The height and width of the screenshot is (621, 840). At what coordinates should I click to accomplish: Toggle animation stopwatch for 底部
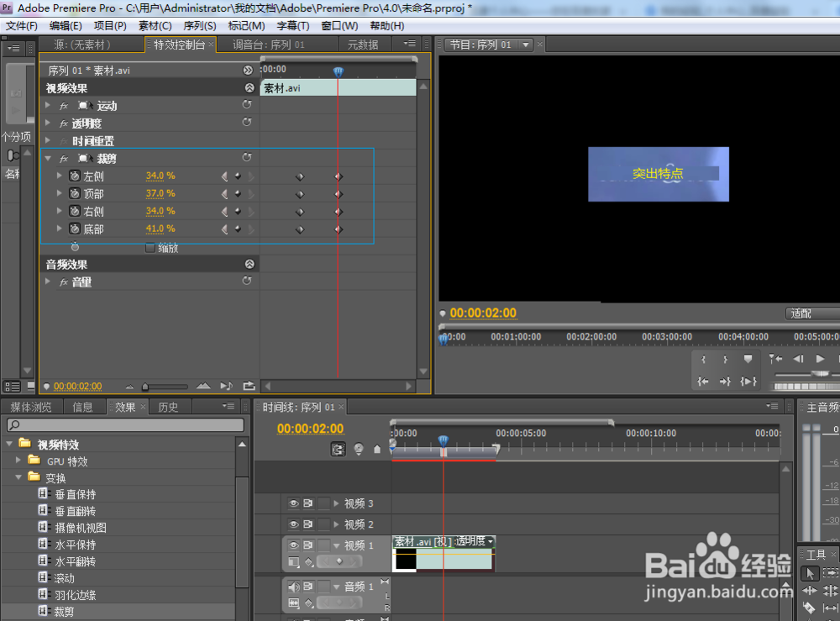(75, 229)
